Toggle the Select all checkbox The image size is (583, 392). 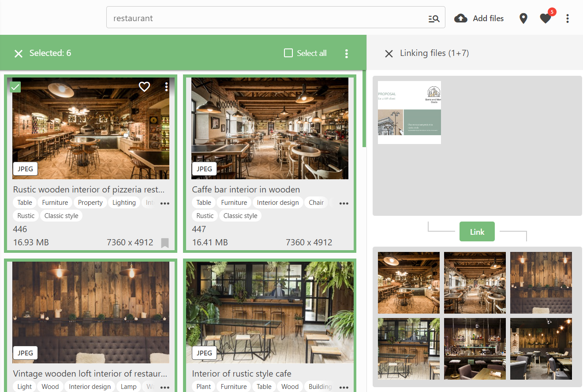click(288, 53)
